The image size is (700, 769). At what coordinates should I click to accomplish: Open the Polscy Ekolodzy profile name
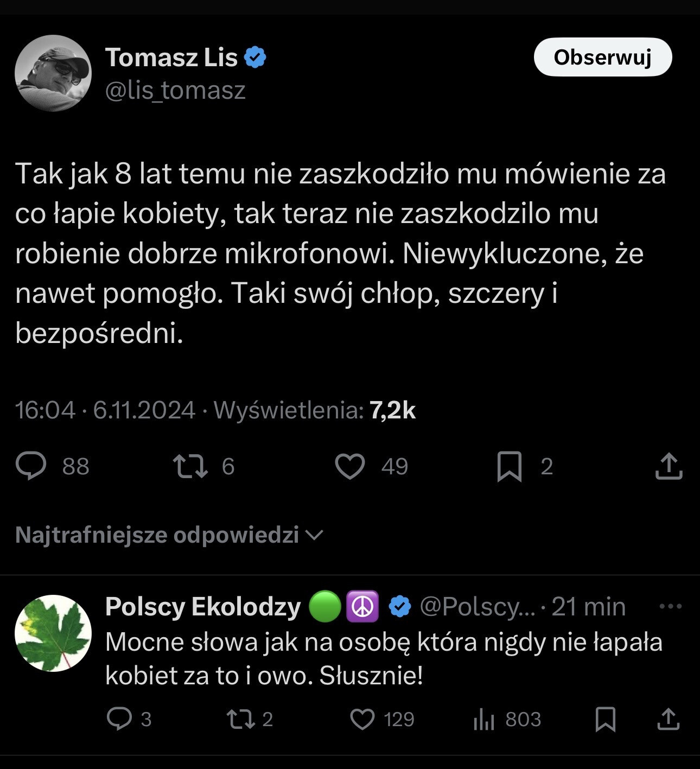(x=203, y=607)
